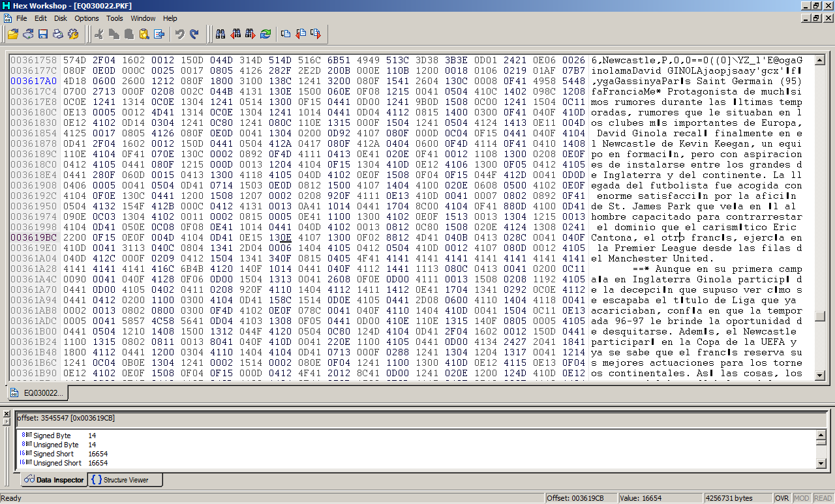835x504 pixels.
Task: Select the Signed Byte row
Action: [417, 436]
